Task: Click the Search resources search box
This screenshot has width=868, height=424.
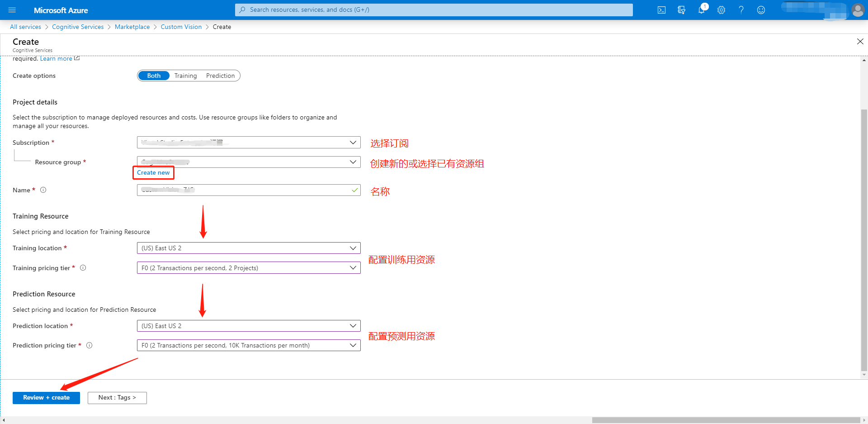Action: click(x=434, y=10)
